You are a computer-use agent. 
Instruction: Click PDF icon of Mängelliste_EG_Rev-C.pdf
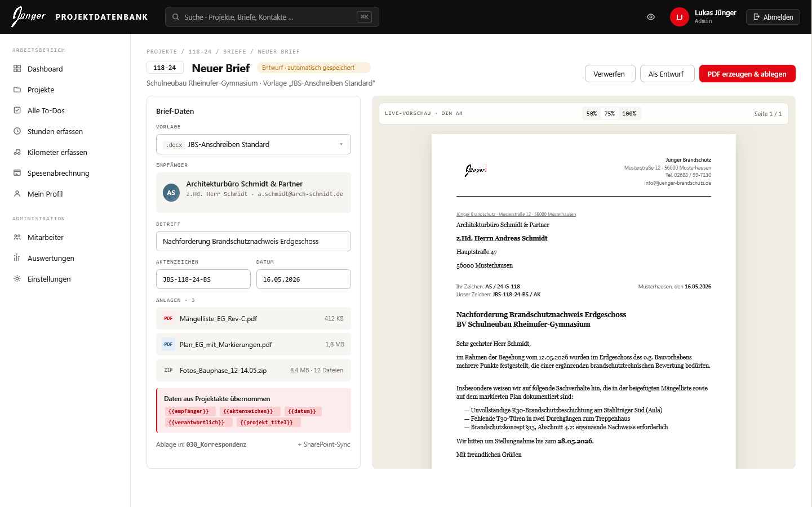(168, 318)
